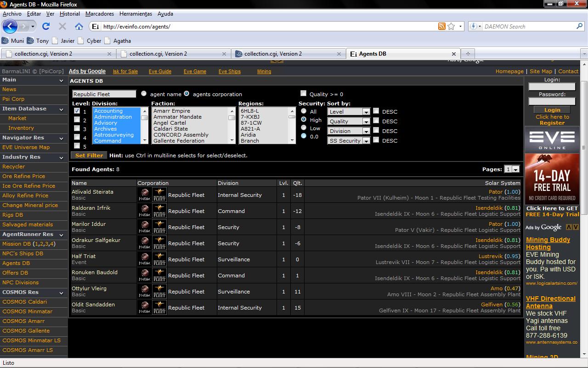The image size is (588, 368).
Task: Click the Reload page icon
Action: point(46,26)
